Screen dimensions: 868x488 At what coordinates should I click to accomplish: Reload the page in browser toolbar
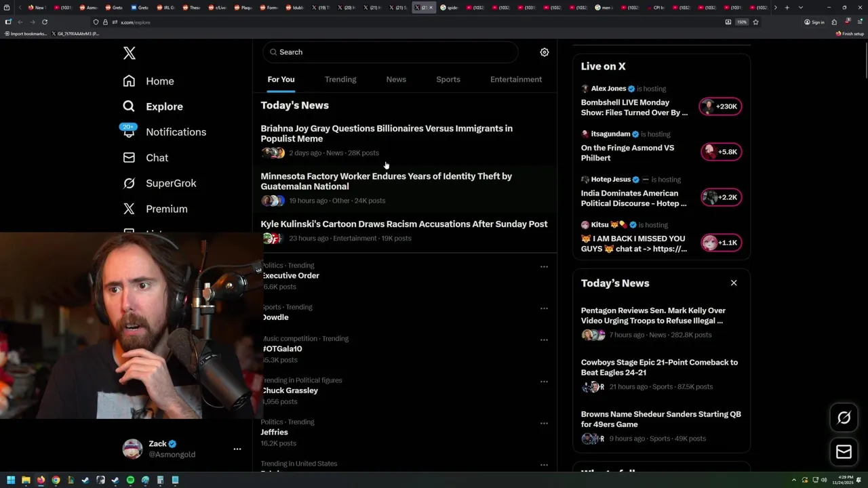[45, 22]
